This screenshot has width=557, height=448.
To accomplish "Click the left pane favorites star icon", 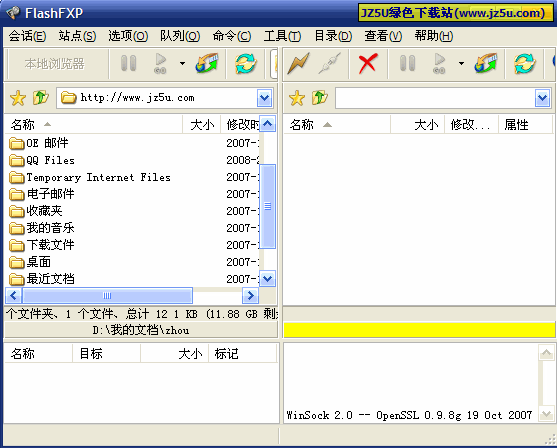I will coord(18,98).
